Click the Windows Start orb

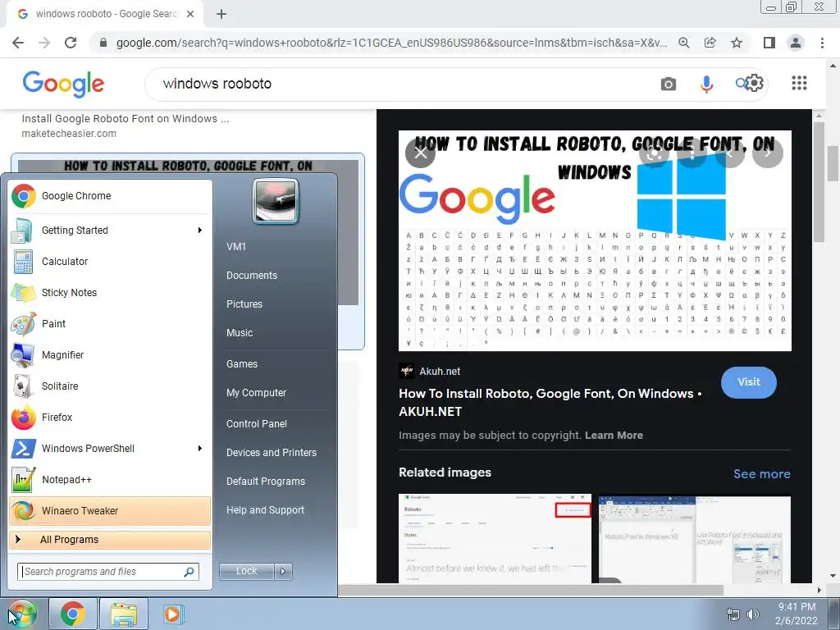click(x=21, y=614)
